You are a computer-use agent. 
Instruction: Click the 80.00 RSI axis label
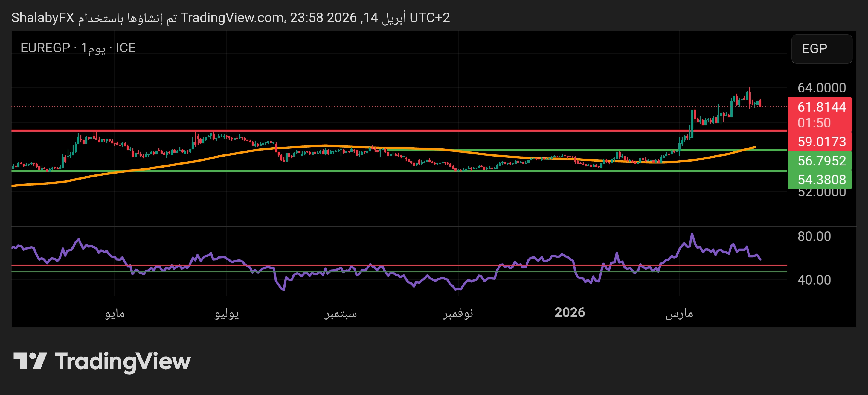[814, 236]
